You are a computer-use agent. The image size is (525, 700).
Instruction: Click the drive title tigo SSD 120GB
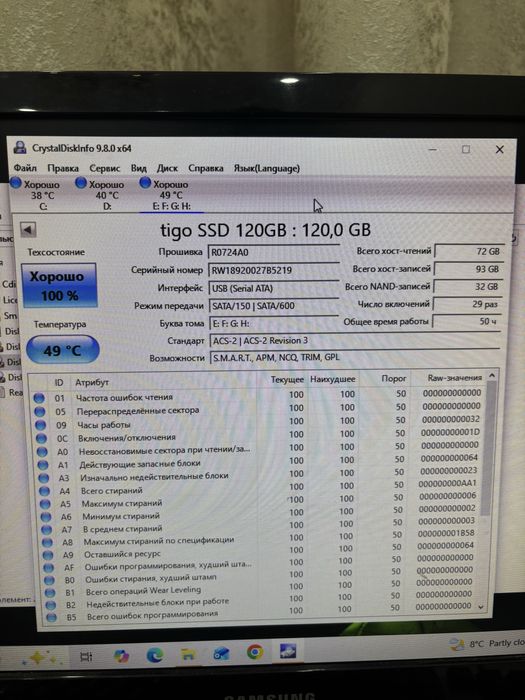(x=265, y=230)
